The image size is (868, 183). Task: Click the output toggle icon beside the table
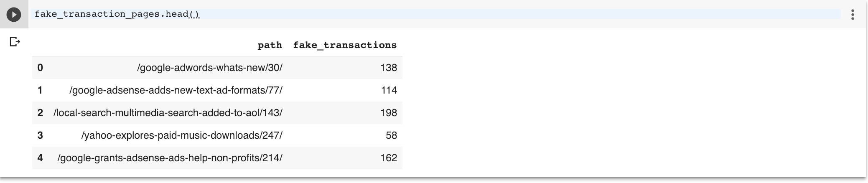[15, 42]
